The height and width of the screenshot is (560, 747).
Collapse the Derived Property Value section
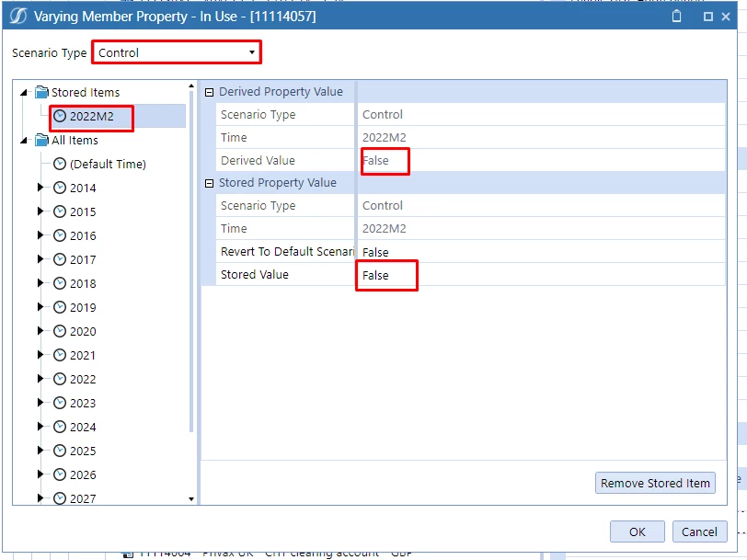point(209,92)
